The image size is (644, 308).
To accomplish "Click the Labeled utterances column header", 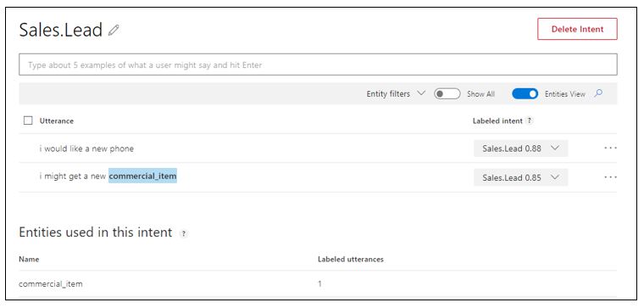I will coord(351,259).
